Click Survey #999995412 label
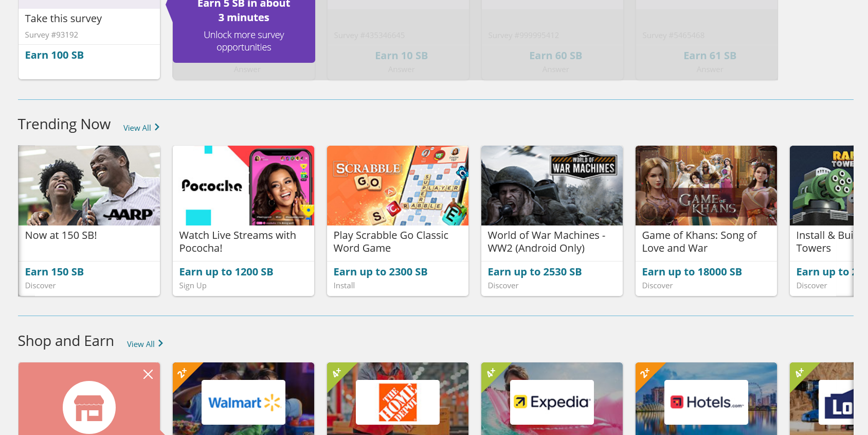 point(523,36)
